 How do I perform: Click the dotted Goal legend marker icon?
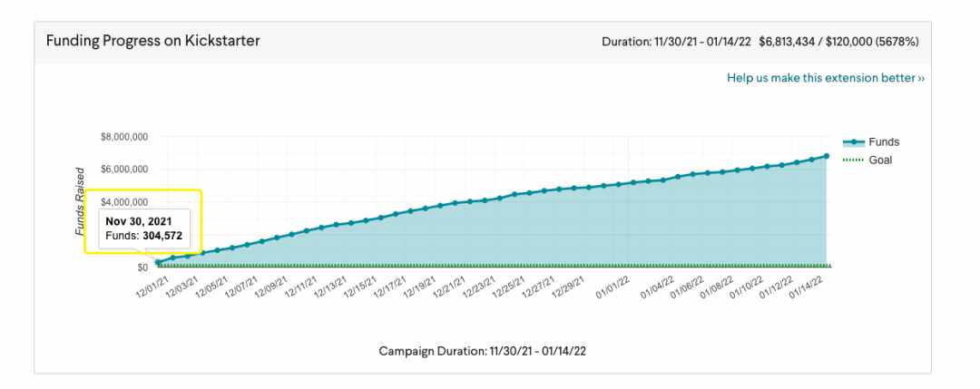click(x=853, y=160)
